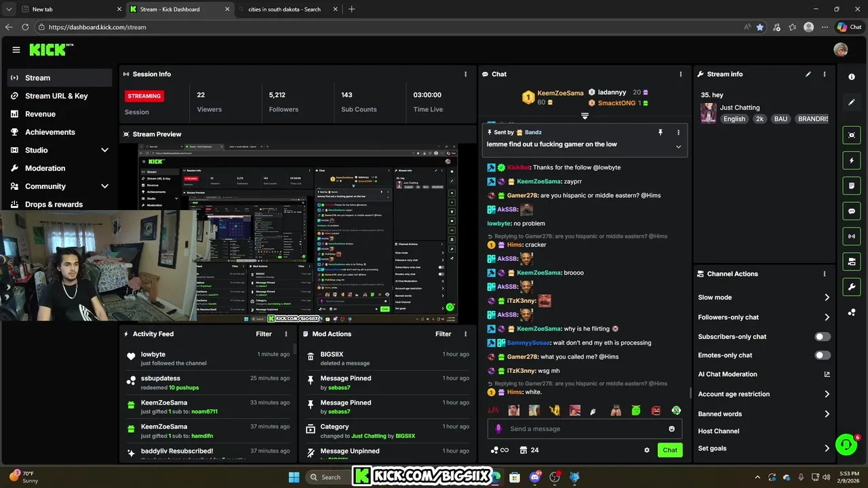The width and height of the screenshot is (868, 488).
Task: Open the emoji picker in message box
Action: point(672,428)
